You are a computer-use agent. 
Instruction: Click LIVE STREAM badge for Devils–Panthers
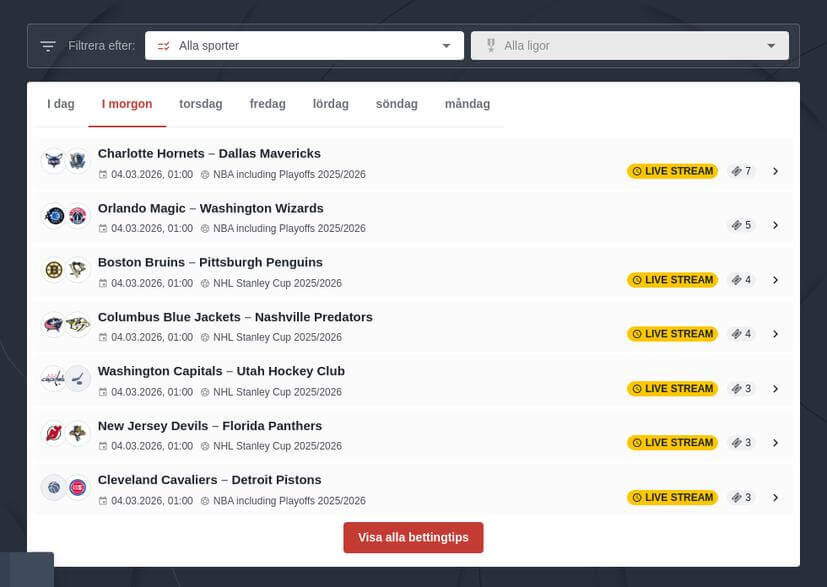coord(672,442)
